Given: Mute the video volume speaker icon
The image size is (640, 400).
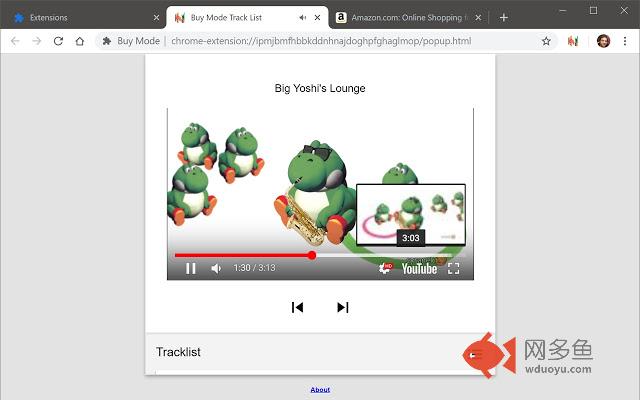Looking at the screenshot, I should (216, 268).
